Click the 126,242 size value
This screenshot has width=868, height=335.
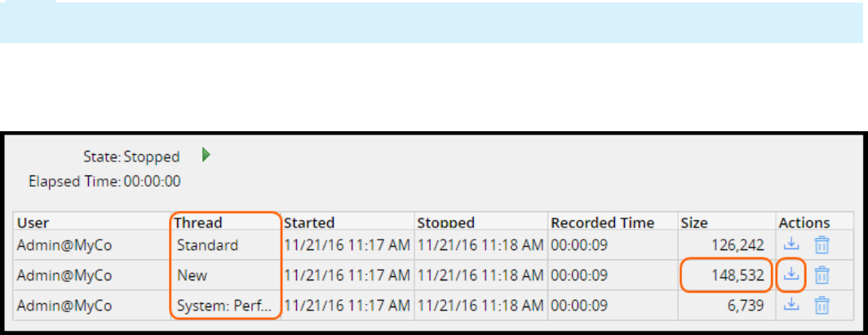(x=737, y=245)
